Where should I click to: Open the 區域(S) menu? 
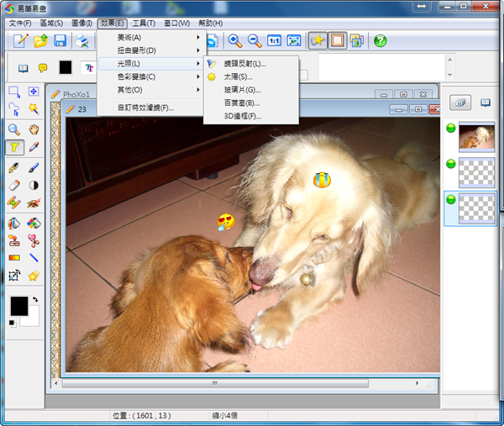click(x=51, y=24)
